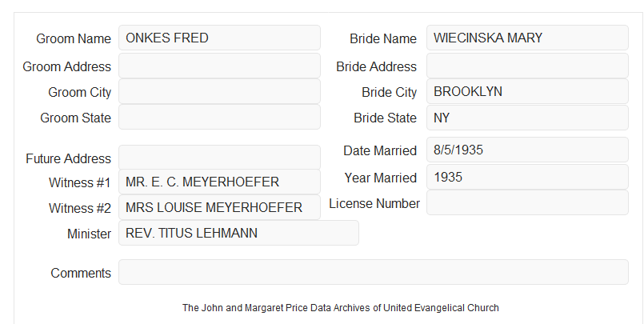Click the Bride Name label
This screenshot has width=644, height=324.
(x=383, y=38)
